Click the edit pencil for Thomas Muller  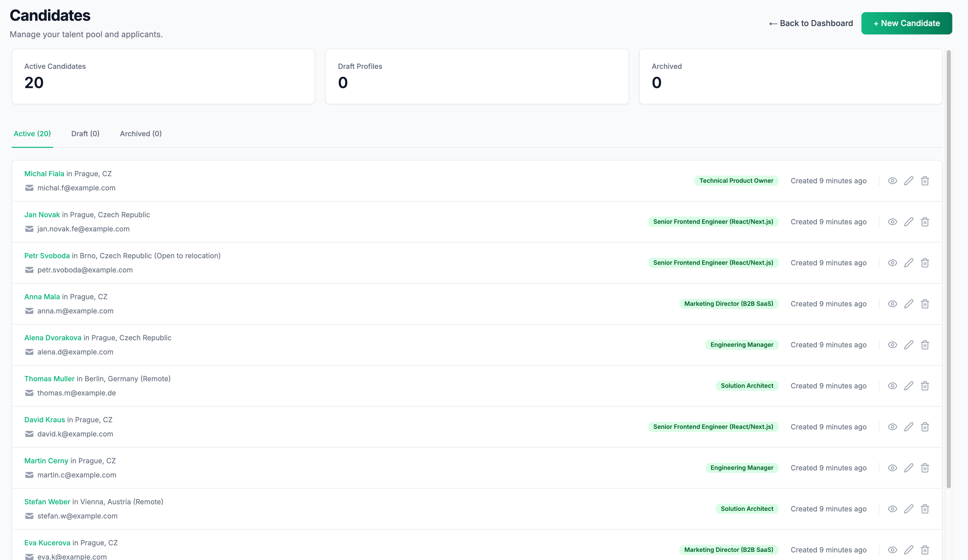click(909, 386)
